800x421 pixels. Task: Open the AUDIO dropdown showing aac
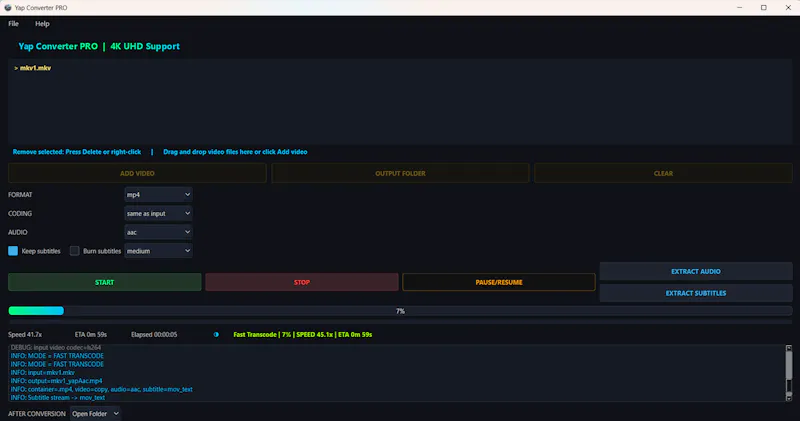[x=158, y=232]
